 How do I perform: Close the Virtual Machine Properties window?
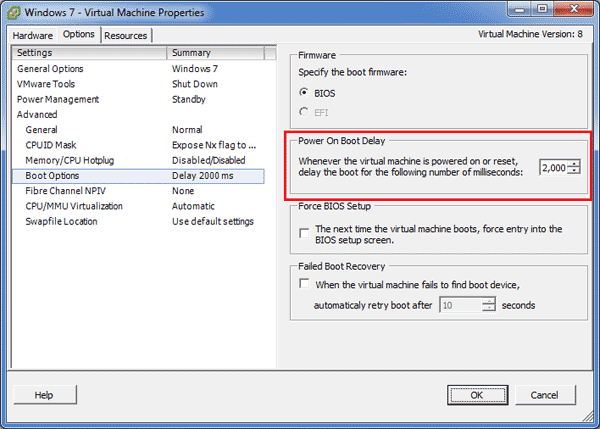point(574,9)
